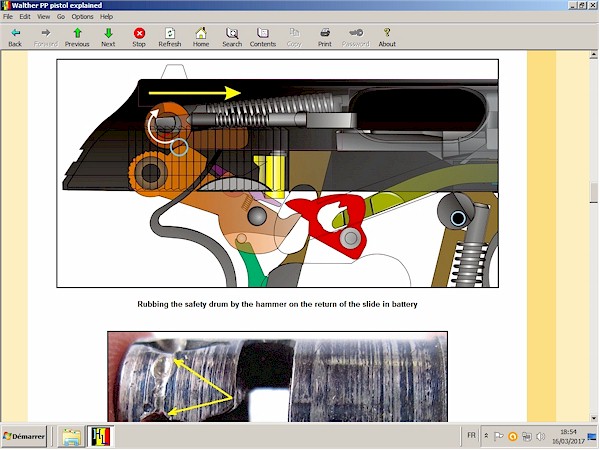The image size is (600, 450).
Task: Click the caption 'Rubbing the safety drum by the hammer'
Action: coord(277,304)
